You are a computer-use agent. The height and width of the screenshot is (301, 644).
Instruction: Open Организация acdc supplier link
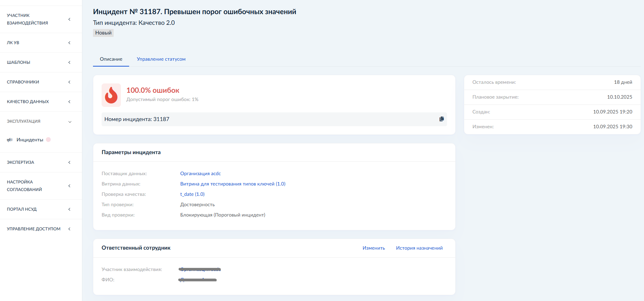click(x=200, y=173)
